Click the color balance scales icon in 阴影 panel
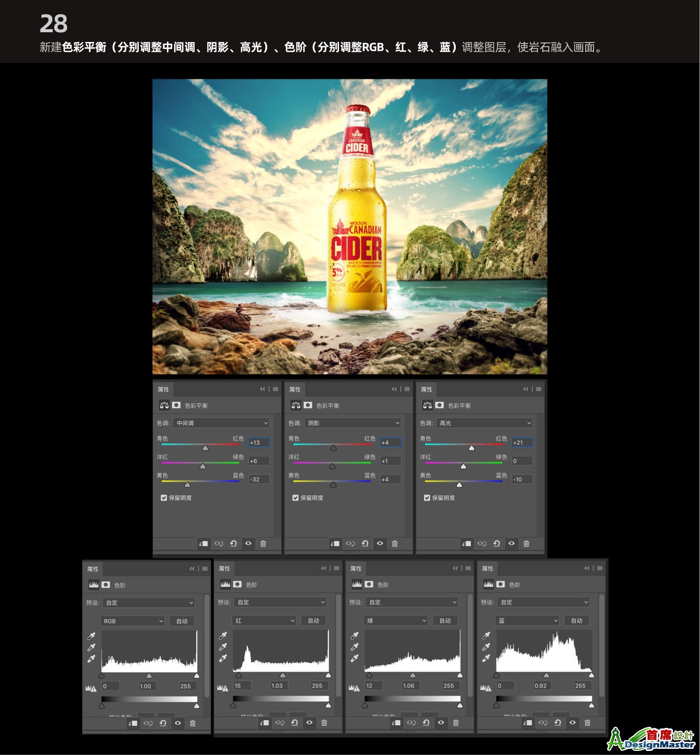 295,405
